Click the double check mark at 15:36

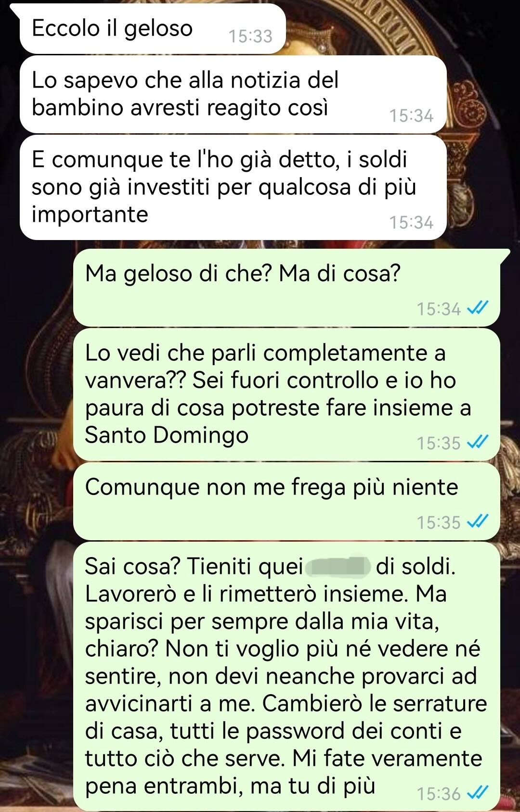[x=478, y=792]
